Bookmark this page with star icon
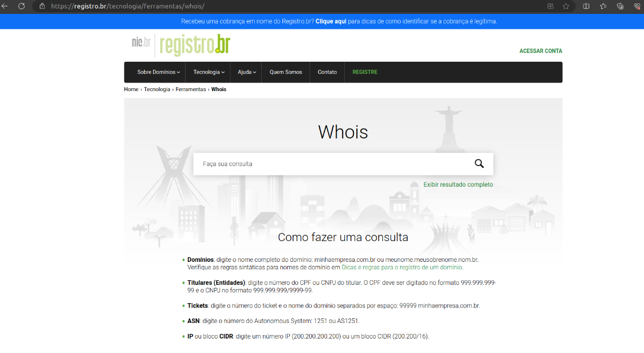644x353 pixels. [566, 6]
